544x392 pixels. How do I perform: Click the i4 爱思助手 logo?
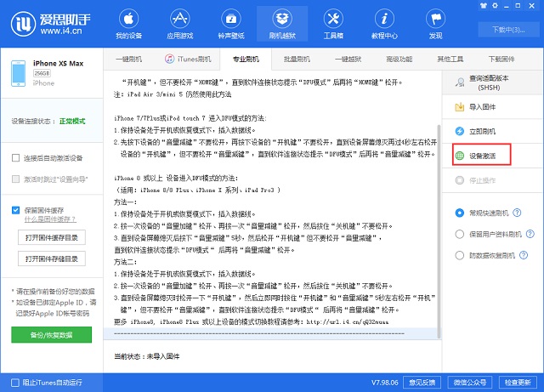[50, 24]
